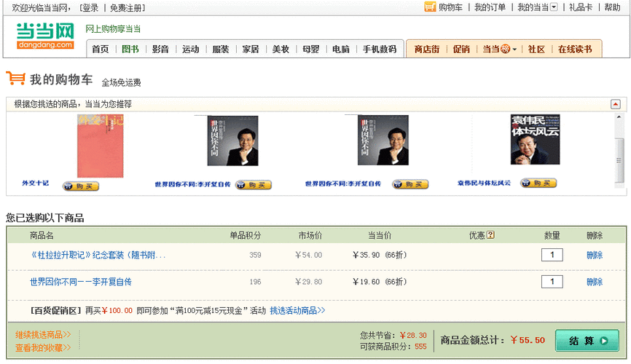The image size is (631, 364).
Task: Open the 我的当当 dropdown arrow
Action: (554, 7)
